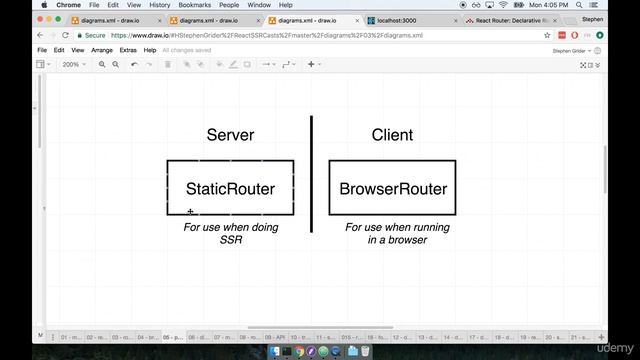640x360 pixels.
Task: Toggle the format panel icon
Action: click(590, 65)
